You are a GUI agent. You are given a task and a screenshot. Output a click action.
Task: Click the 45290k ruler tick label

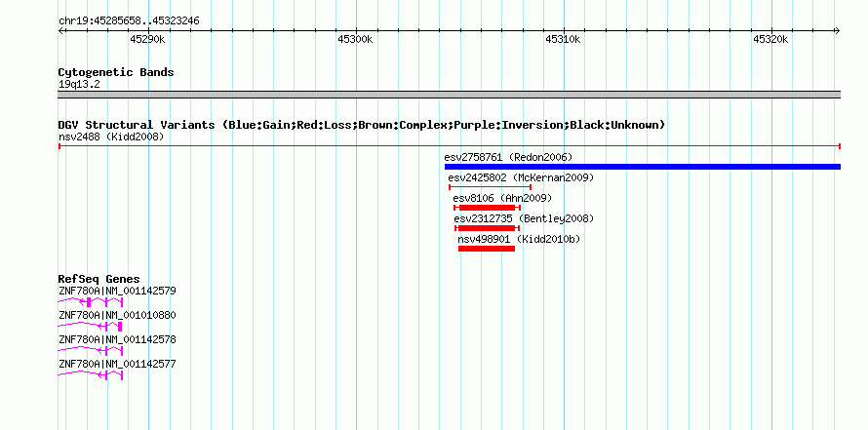coord(147,39)
